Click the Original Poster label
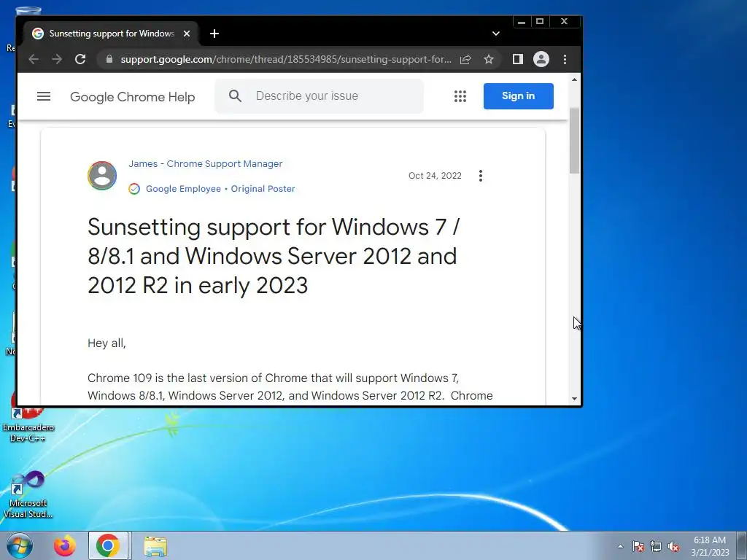The width and height of the screenshot is (747, 560). (263, 189)
